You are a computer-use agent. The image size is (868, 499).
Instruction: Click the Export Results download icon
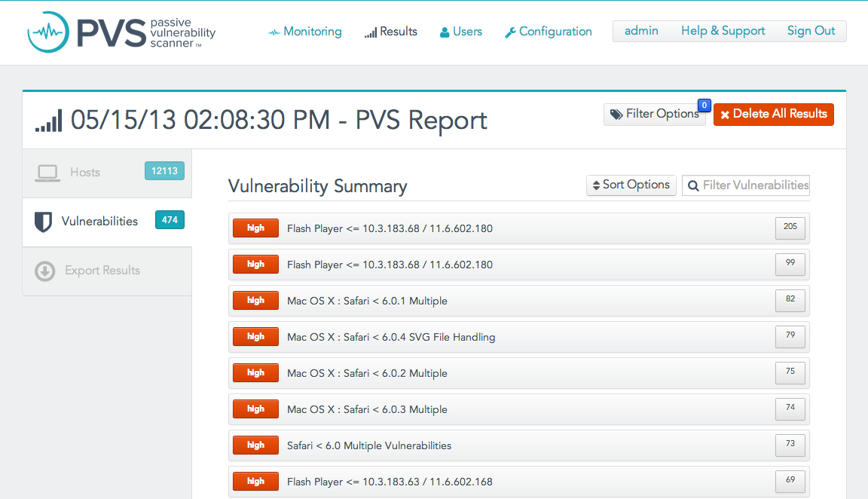45,271
